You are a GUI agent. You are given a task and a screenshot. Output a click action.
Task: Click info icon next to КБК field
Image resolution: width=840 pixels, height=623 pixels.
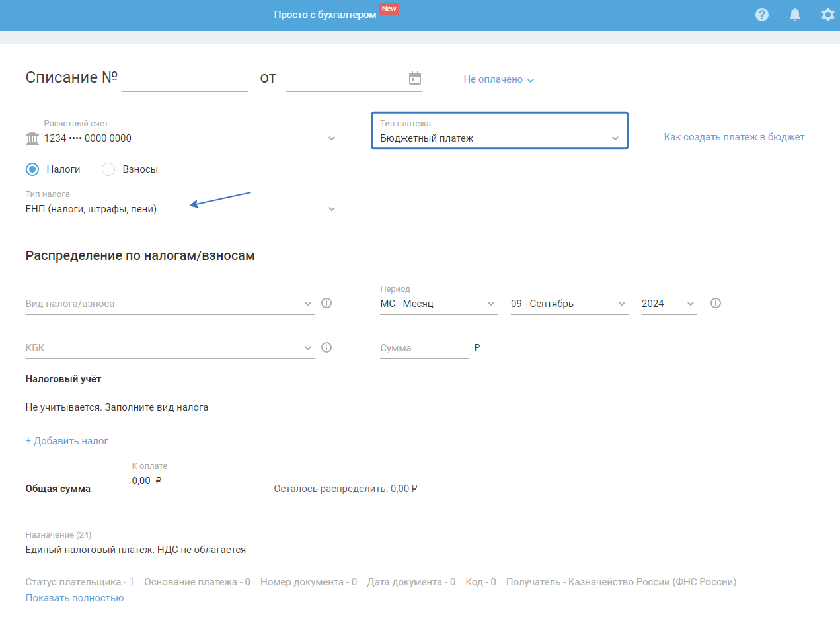tap(326, 347)
